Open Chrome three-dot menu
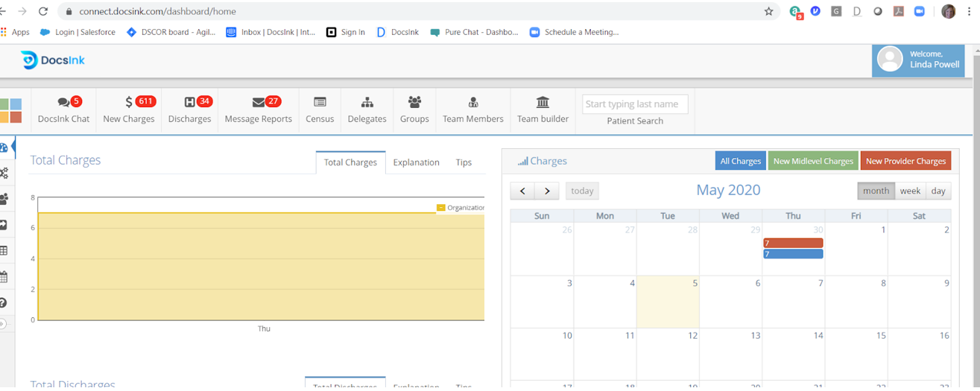 coord(969,11)
